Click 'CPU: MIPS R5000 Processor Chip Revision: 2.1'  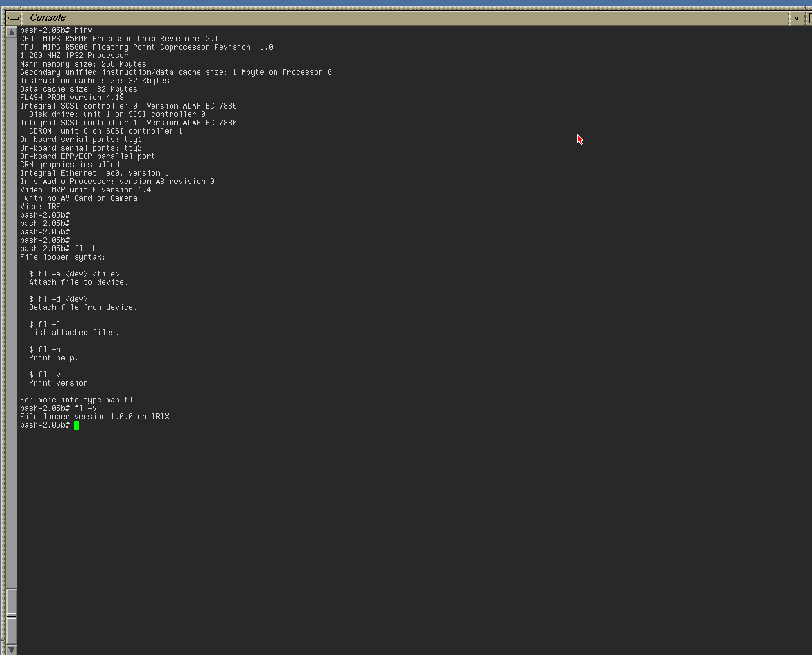point(120,39)
